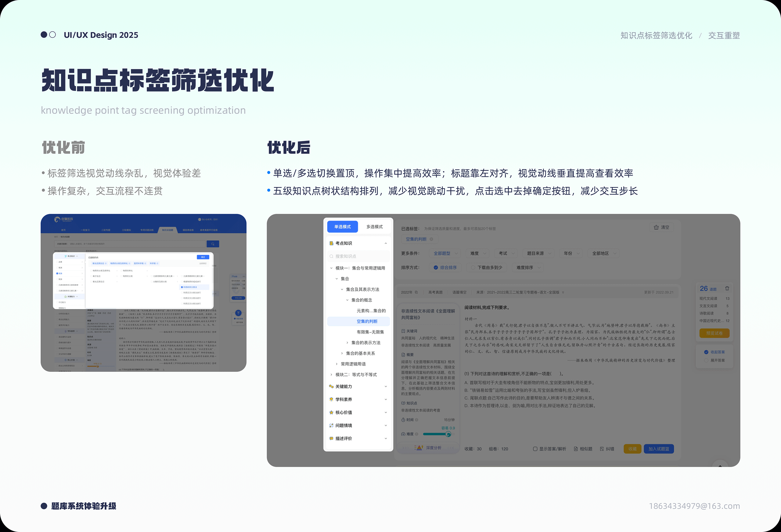Click the 关键能力 category icon

331,386
